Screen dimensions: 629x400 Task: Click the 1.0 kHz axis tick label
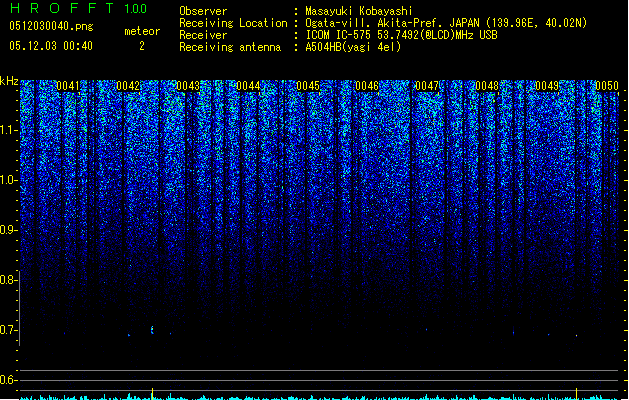[x=9, y=181]
